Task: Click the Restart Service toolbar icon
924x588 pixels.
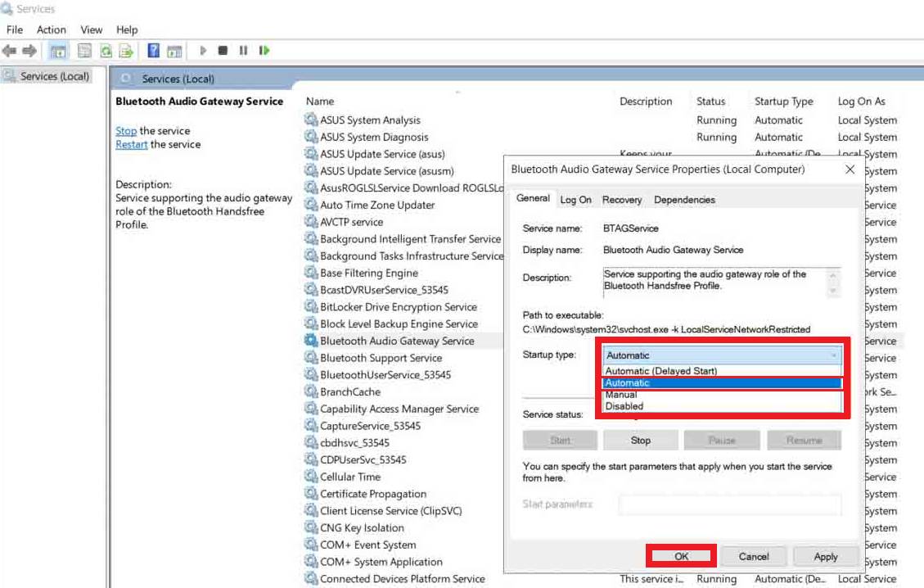Action: click(x=264, y=51)
